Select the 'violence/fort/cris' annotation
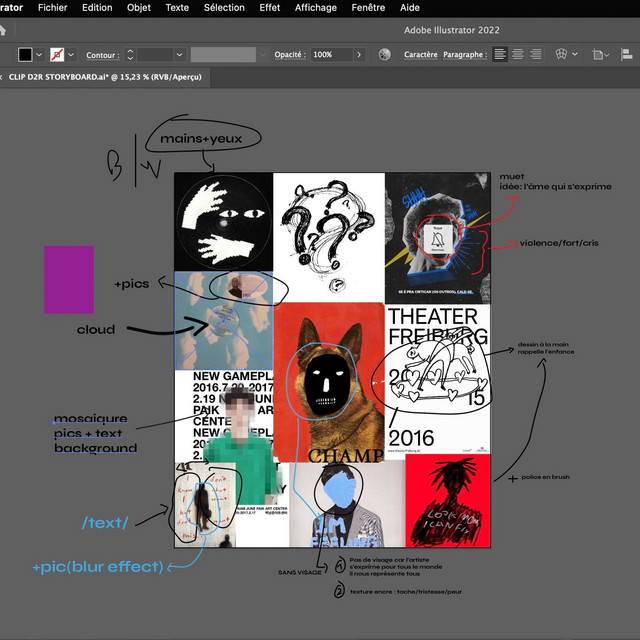Screen dimensions: 640x640 pyautogui.click(x=559, y=243)
